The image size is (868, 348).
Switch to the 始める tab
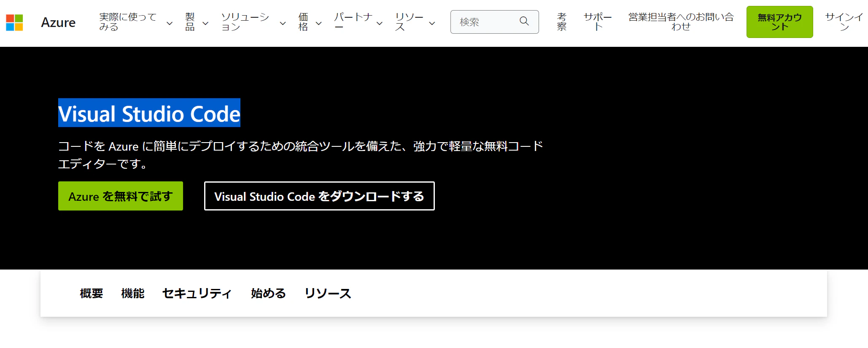[x=268, y=294]
